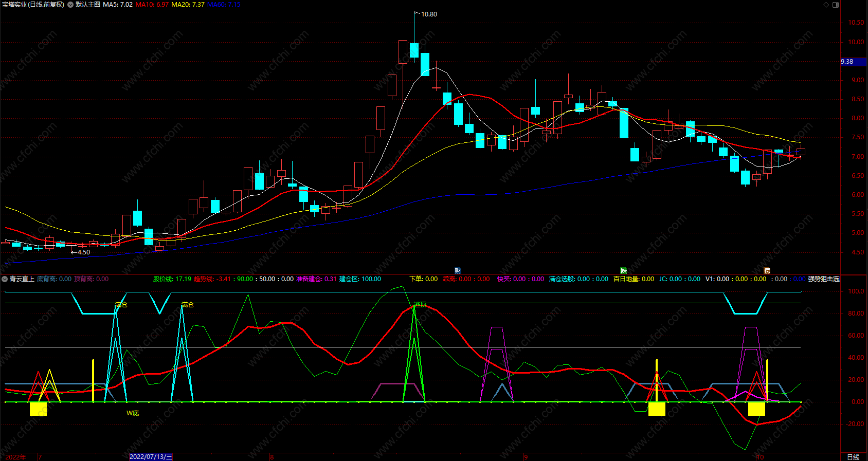Click the 100.0 indicator axis label
This screenshot has width=868, height=461.
(856, 291)
